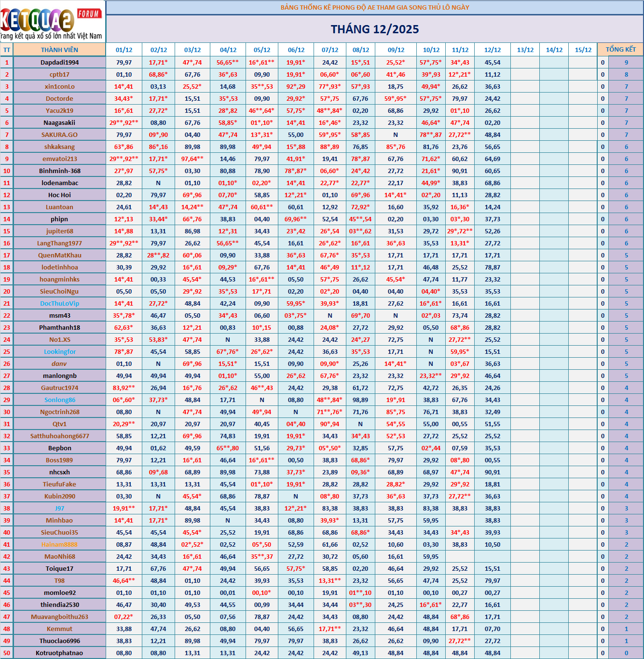Click the TT rank column header
Screen dimensions: 644x659
7,50
